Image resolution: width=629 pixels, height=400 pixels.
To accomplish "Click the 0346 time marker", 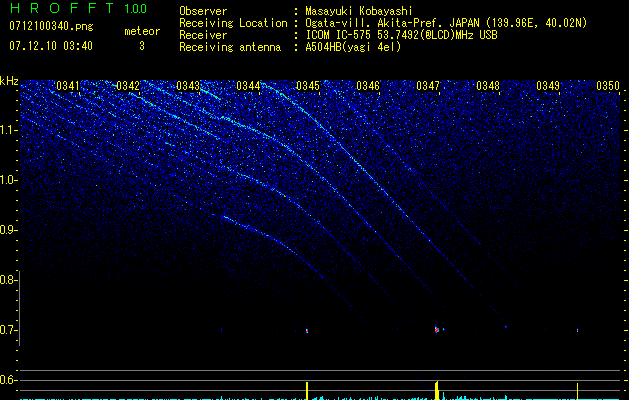I will 368,86.
